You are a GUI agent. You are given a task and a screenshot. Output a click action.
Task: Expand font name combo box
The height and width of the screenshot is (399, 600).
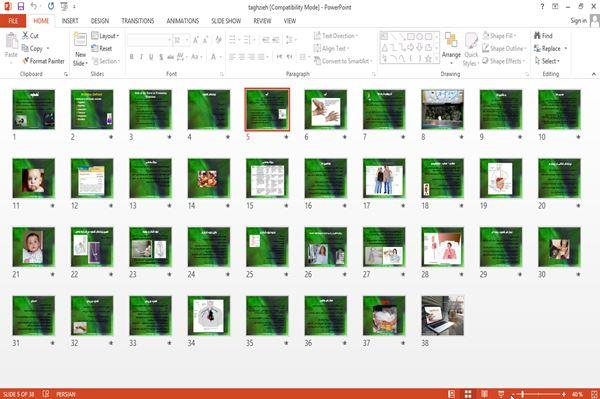169,40
